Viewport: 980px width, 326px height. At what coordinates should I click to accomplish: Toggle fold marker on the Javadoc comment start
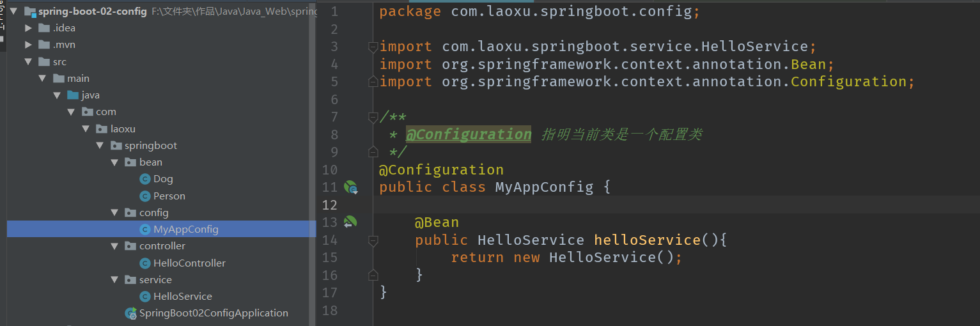(373, 117)
